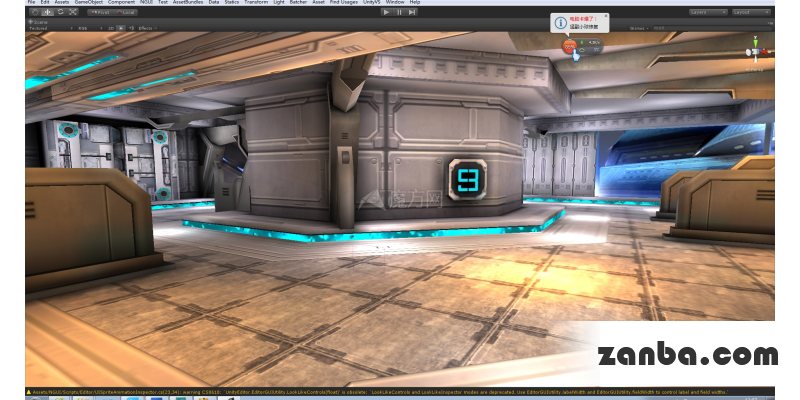The image size is (800, 400).
Task: Click the blue info icon in popup
Action: pos(561,23)
